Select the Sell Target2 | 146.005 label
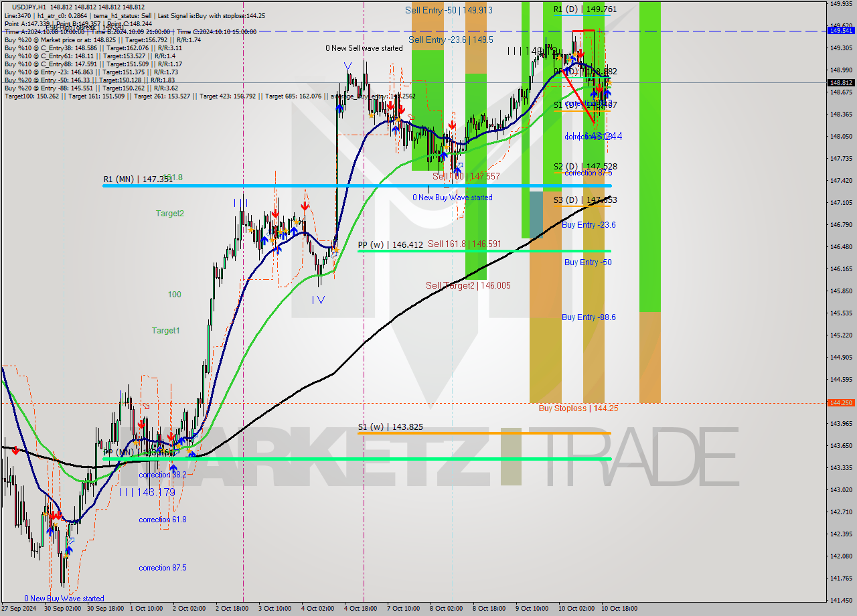857x616 pixels. coord(468,285)
